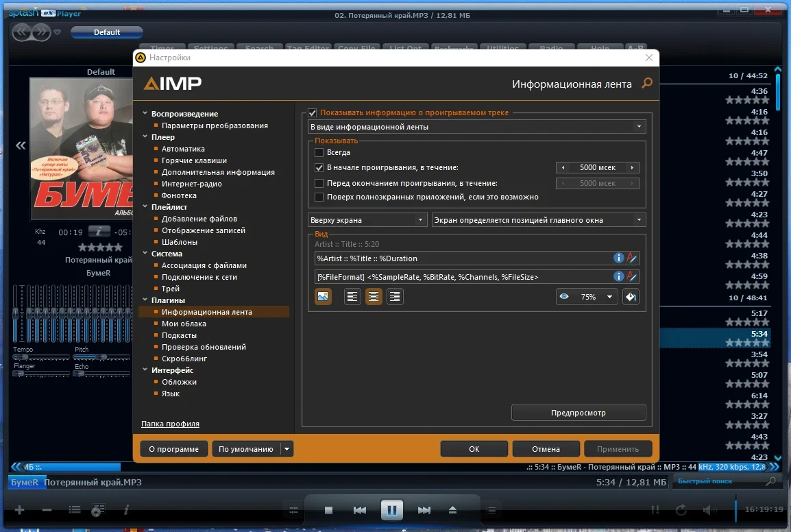Pause playback in Splash player
The image size is (791, 532).
click(391, 510)
